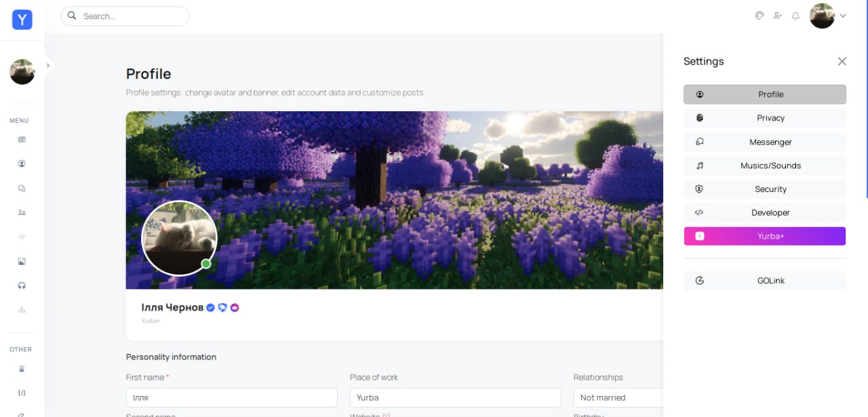
Task: Open GOLink in Settings panel
Action: pyautogui.click(x=765, y=281)
